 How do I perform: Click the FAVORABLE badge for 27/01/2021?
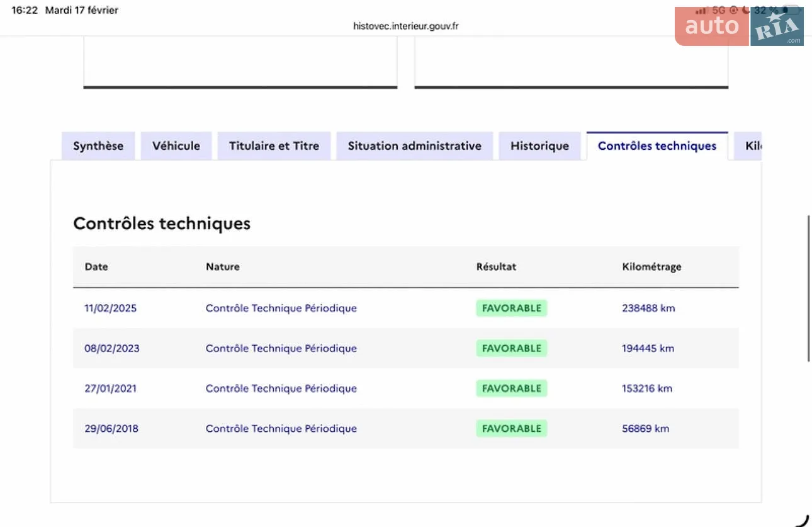point(512,388)
